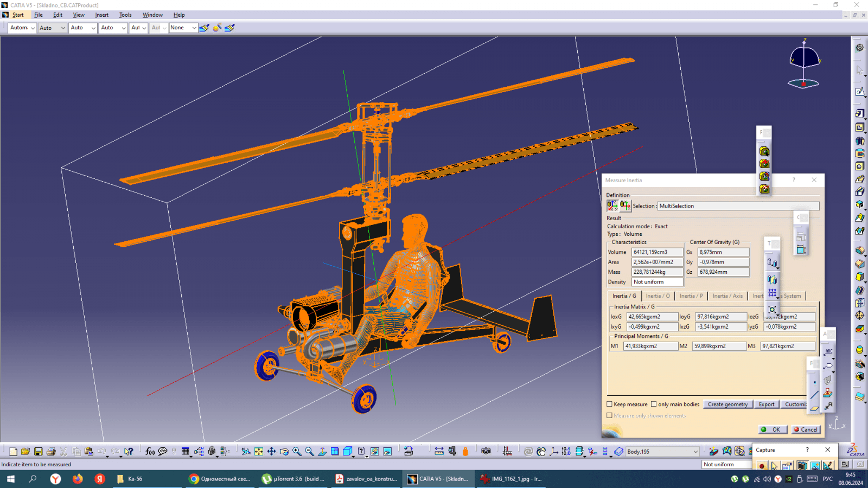Click the Print icon in bottom toolbar

[51, 451]
